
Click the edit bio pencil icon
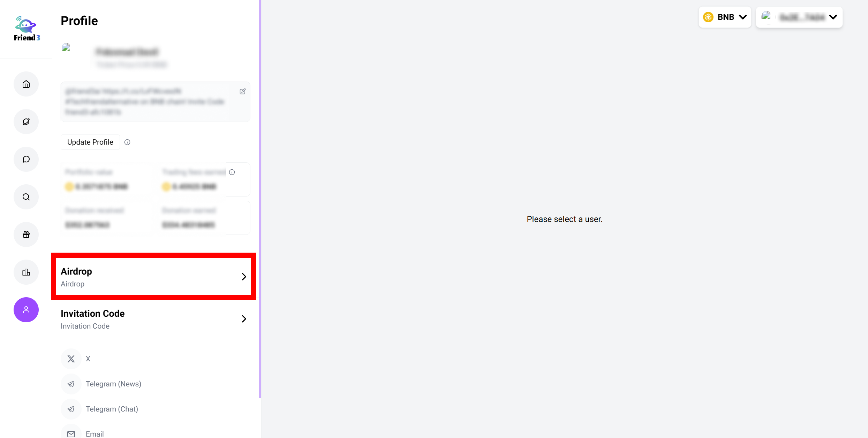pos(243,91)
